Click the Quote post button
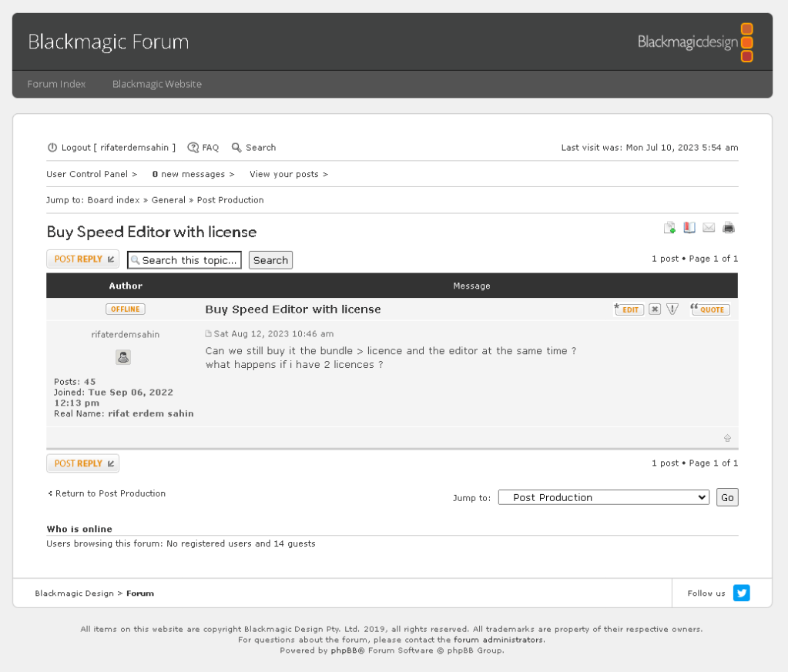Viewport: 788px width, 672px height. [x=710, y=309]
